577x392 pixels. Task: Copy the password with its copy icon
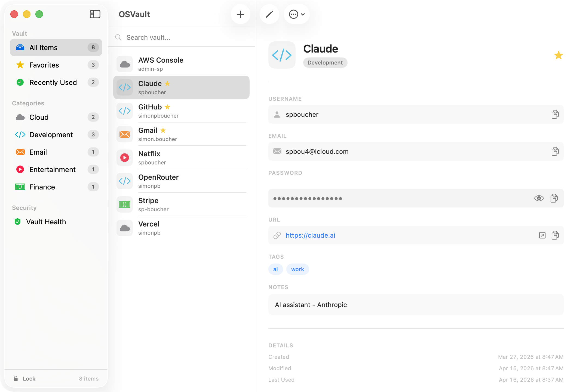(x=554, y=198)
